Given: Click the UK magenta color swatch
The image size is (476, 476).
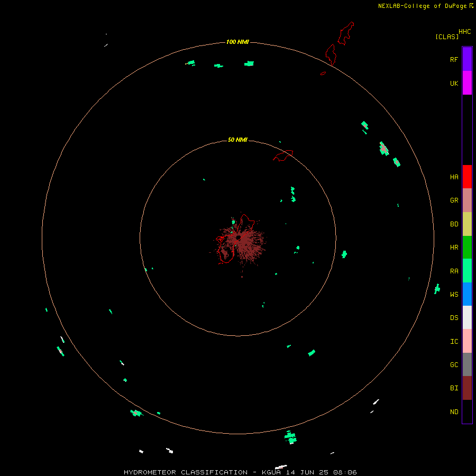Looking at the screenshot, I should click(x=467, y=83).
